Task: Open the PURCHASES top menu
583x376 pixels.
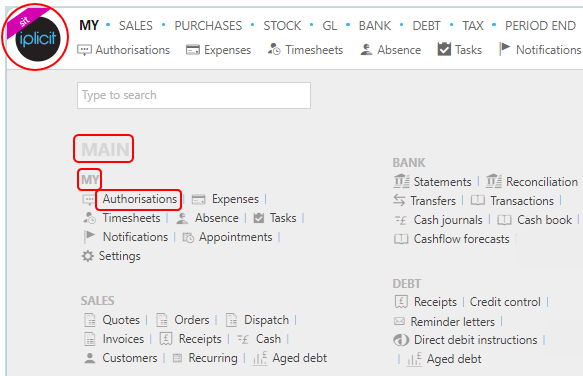Action: pyautogui.click(x=208, y=26)
